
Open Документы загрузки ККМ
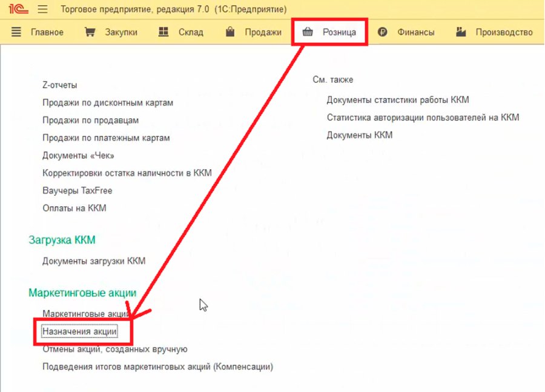[94, 261]
